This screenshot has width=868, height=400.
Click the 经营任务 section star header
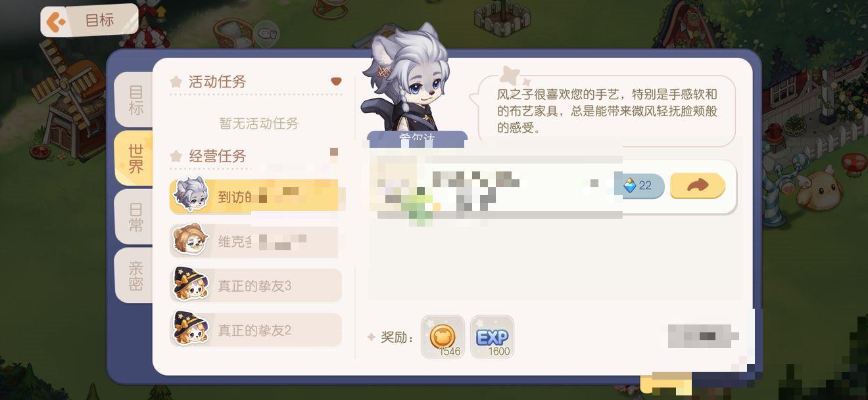tap(208, 156)
